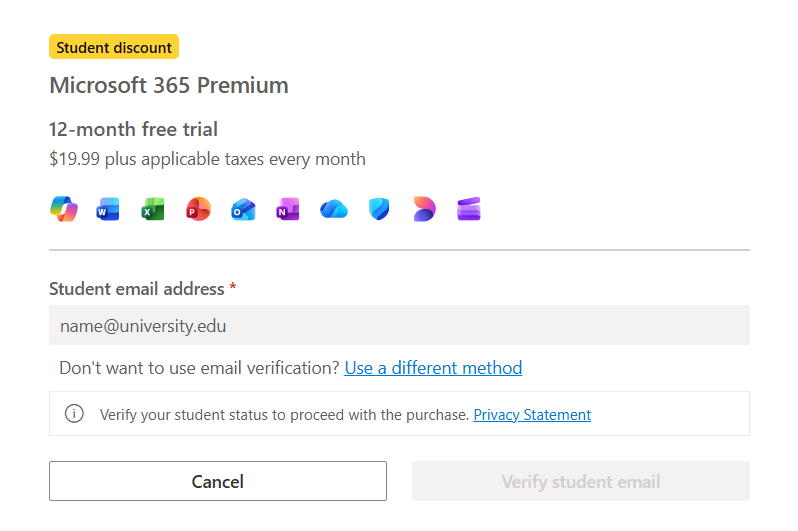Screen dimensions: 798x531
Task: Click the OneDrive cloud icon
Action: pyautogui.click(x=334, y=210)
